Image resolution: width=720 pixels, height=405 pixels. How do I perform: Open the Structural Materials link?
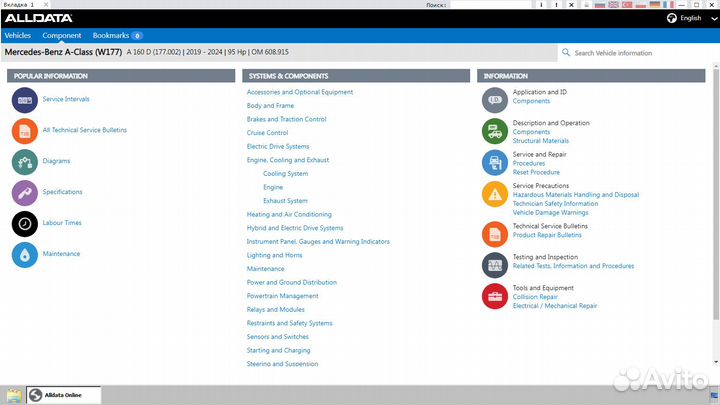[541, 141]
